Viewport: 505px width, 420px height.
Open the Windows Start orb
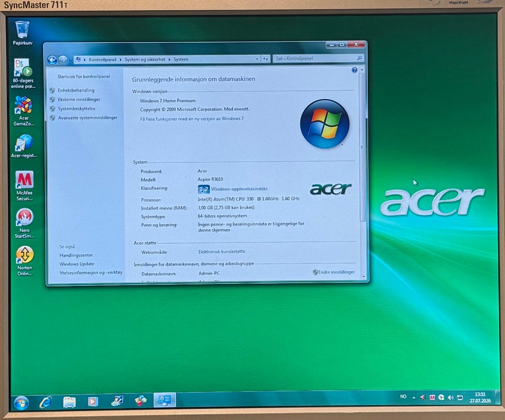(21, 403)
